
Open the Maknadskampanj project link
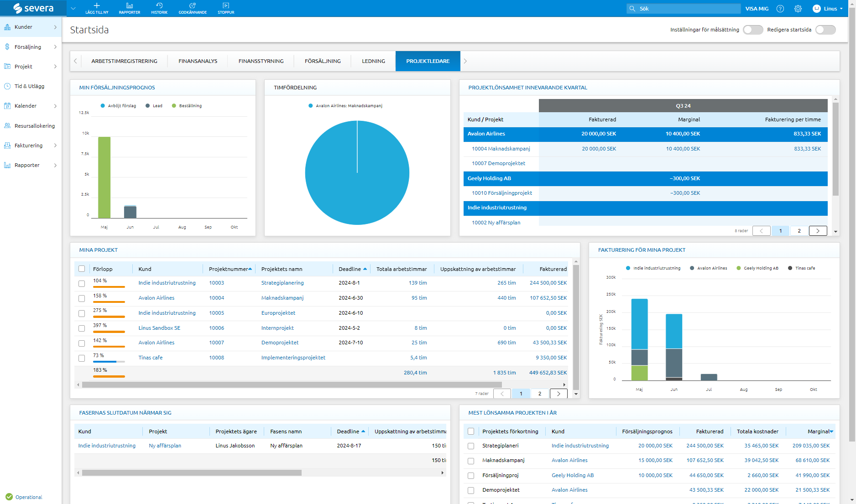[282, 298]
